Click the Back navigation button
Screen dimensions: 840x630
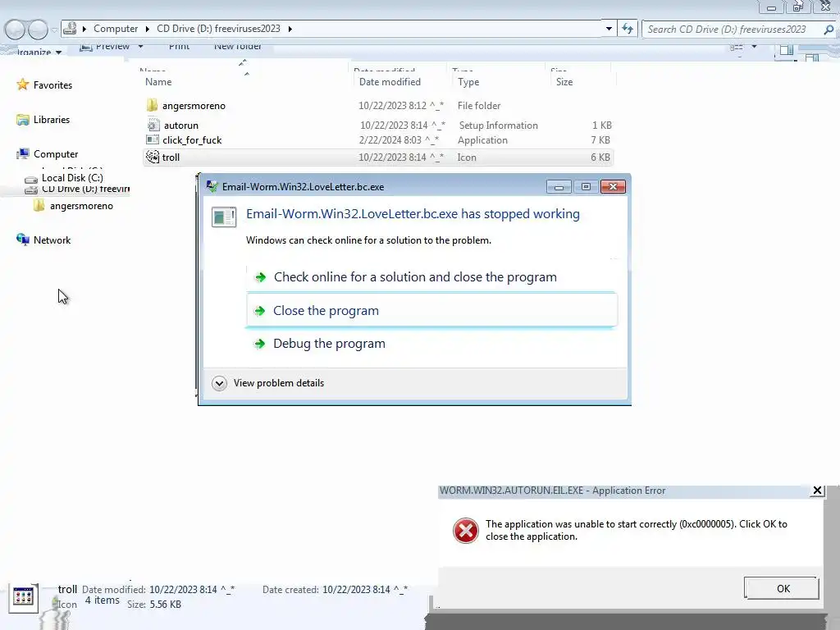pyautogui.click(x=15, y=30)
